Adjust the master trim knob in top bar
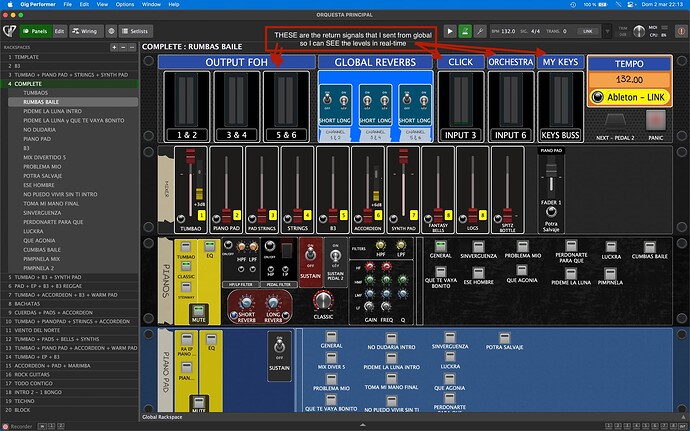The height and width of the screenshot is (431, 690). tap(639, 31)
